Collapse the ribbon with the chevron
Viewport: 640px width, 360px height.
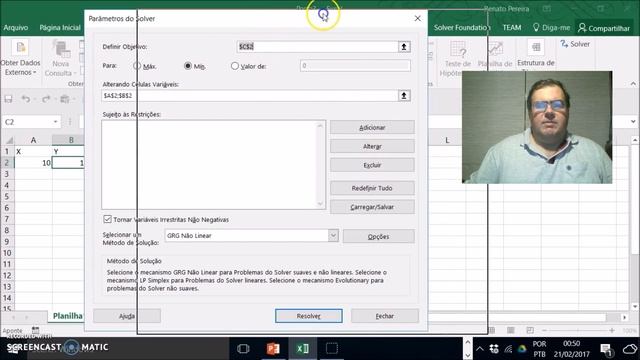(633, 84)
